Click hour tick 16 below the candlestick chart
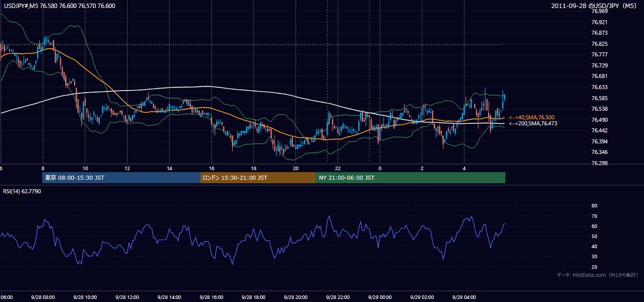The width and height of the screenshot is (644, 302). point(212,169)
